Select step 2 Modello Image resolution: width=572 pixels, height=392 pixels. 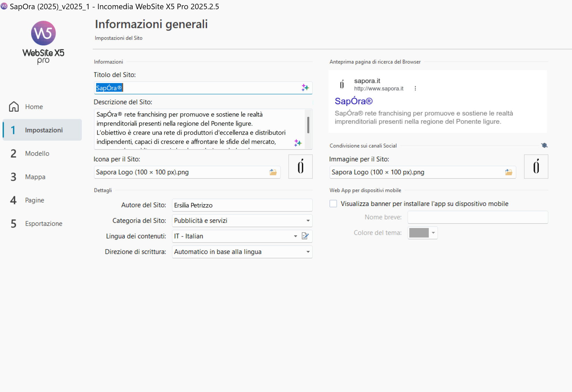(42, 153)
